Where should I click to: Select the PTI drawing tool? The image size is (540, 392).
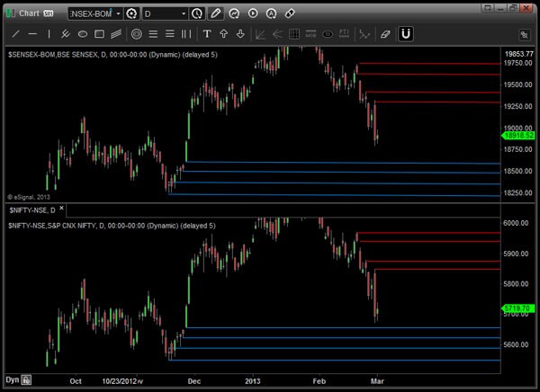coord(344,34)
